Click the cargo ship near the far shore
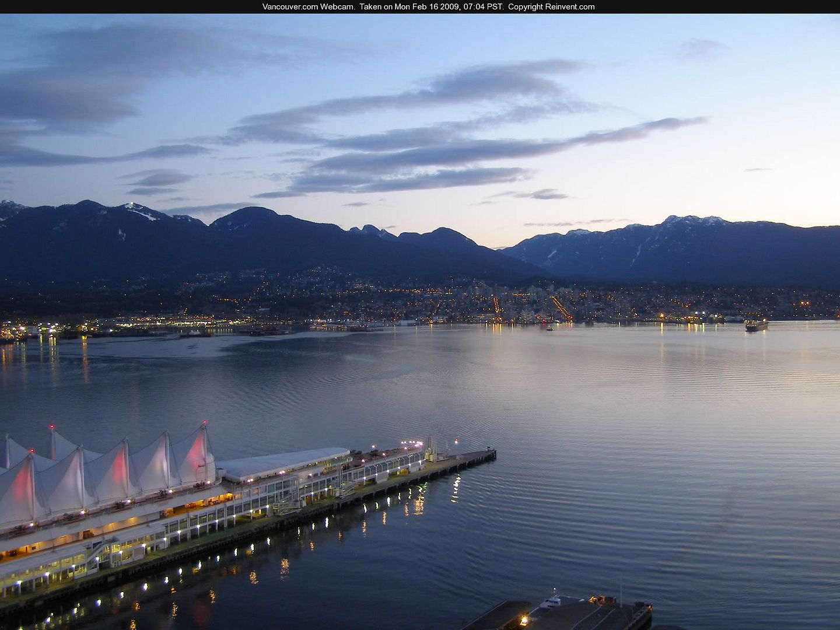 (x=756, y=325)
